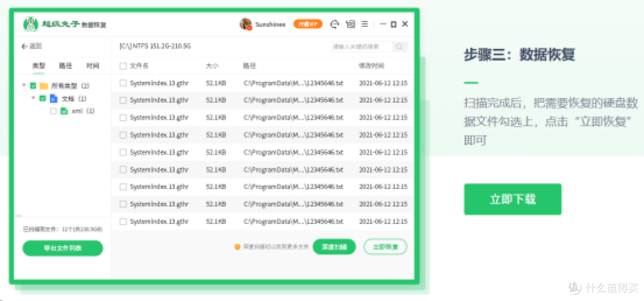
Task: Tick the select-all checkbox beside 文件名
Action: coord(123,66)
